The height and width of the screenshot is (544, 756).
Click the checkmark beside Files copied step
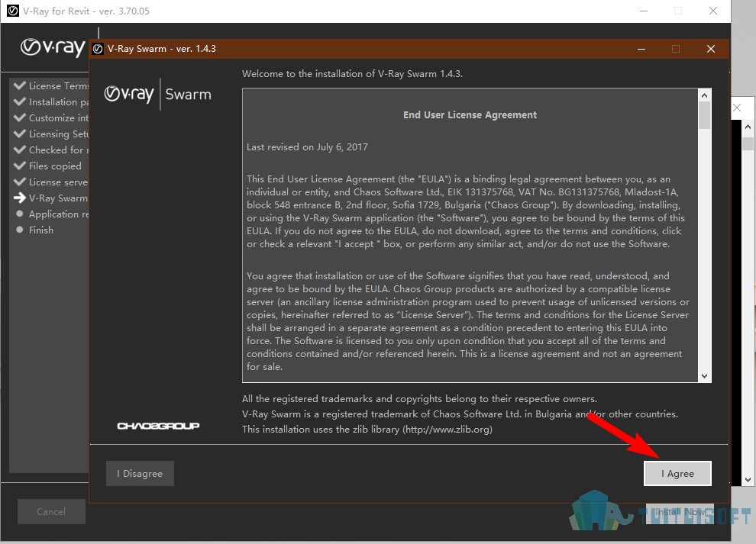(x=20, y=166)
